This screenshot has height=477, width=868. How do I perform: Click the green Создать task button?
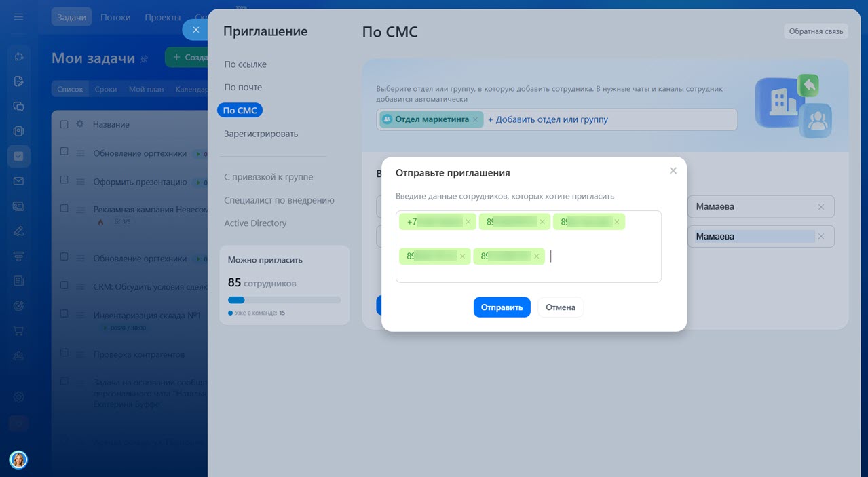187,58
